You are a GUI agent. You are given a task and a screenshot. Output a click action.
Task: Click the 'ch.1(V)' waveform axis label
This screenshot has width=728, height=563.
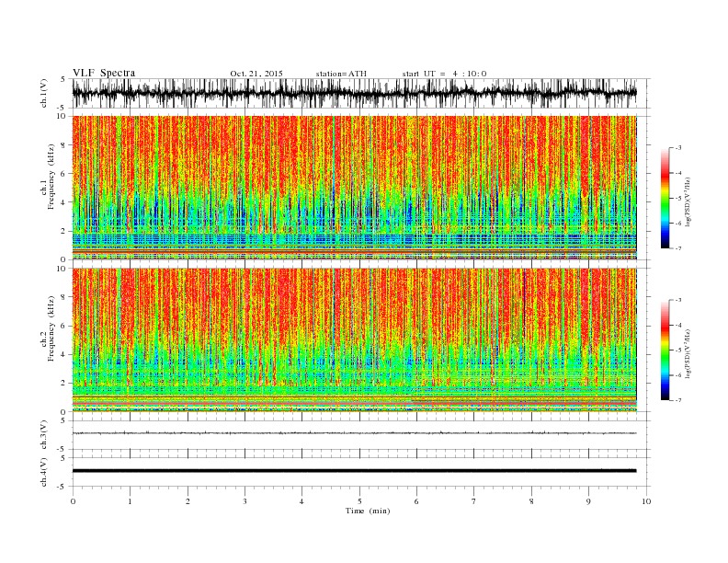(x=44, y=93)
